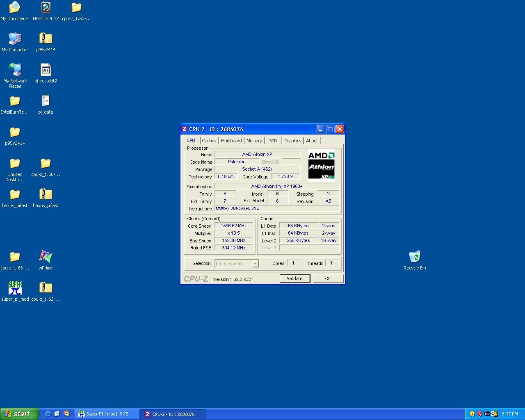Click the Bus Speed value 152.06 MHz
Image resolution: width=525 pixels, height=420 pixels.
point(234,240)
